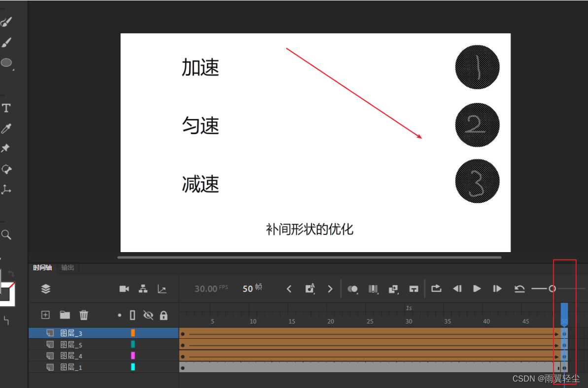Select the axis-shaped transform tool
Screen dimensions: 588x388
pyautogui.click(x=6, y=189)
